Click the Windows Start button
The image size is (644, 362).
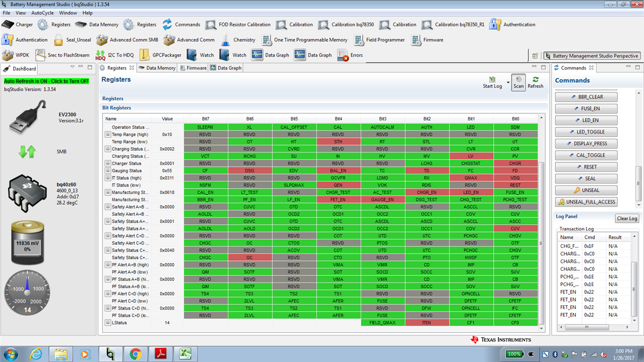10,355
